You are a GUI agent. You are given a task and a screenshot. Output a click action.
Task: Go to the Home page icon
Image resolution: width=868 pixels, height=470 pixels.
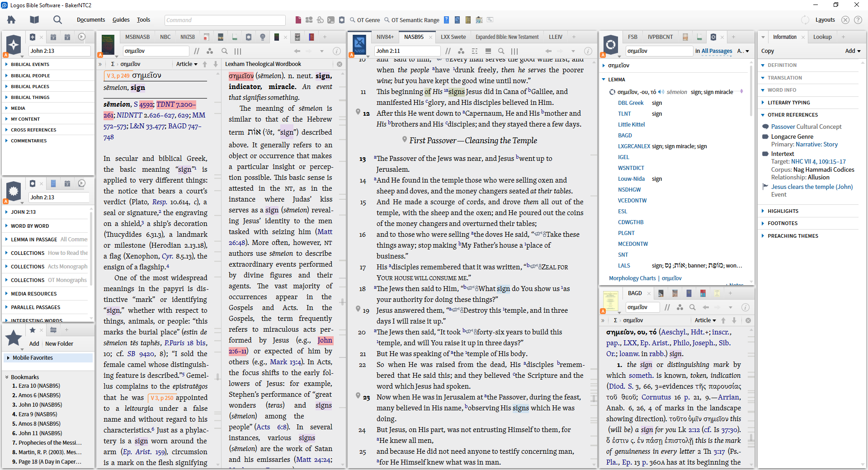[x=11, y=20]
